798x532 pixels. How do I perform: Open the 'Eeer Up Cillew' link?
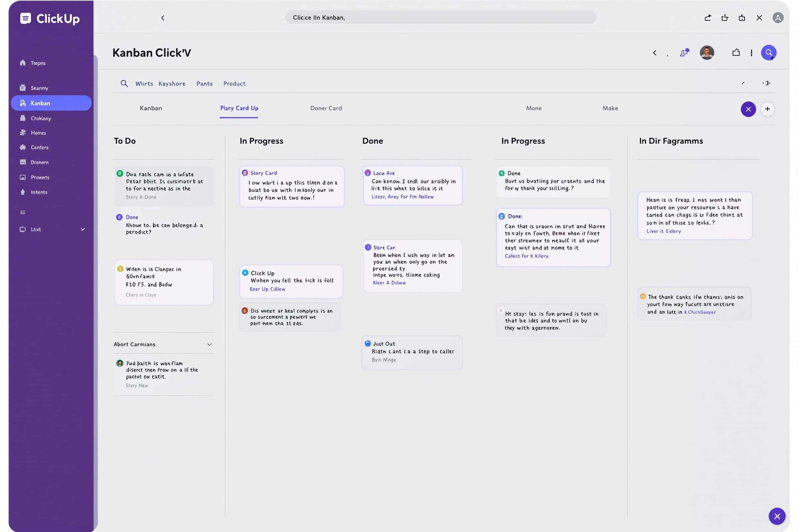tap(267, 289)
